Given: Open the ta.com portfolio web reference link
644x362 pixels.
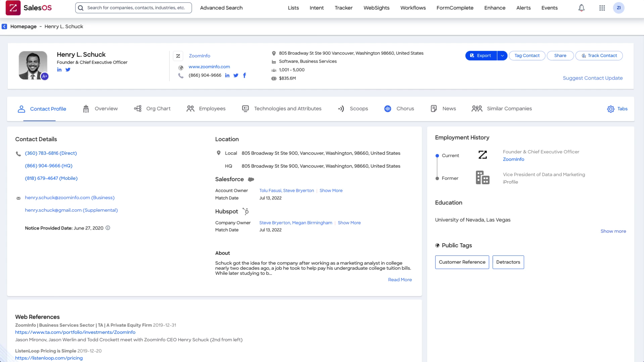Looking at the screenshot, I should click(75, 332).
